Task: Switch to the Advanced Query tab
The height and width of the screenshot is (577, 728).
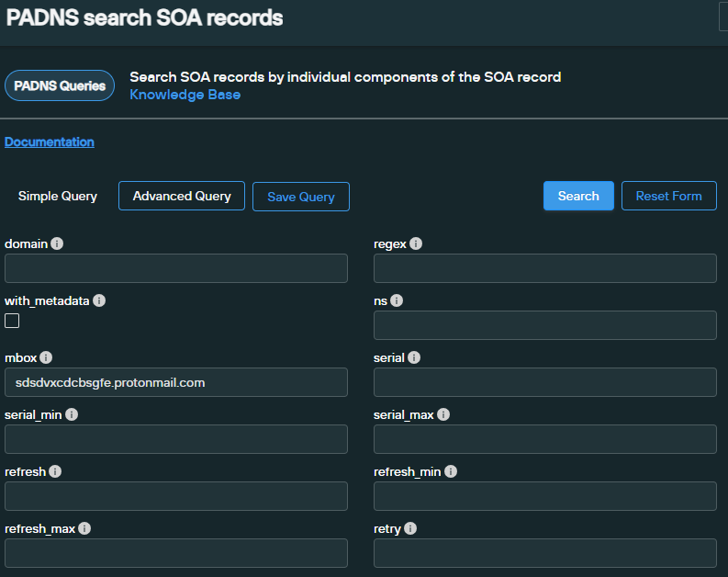Action: click(x=182, y=196)
